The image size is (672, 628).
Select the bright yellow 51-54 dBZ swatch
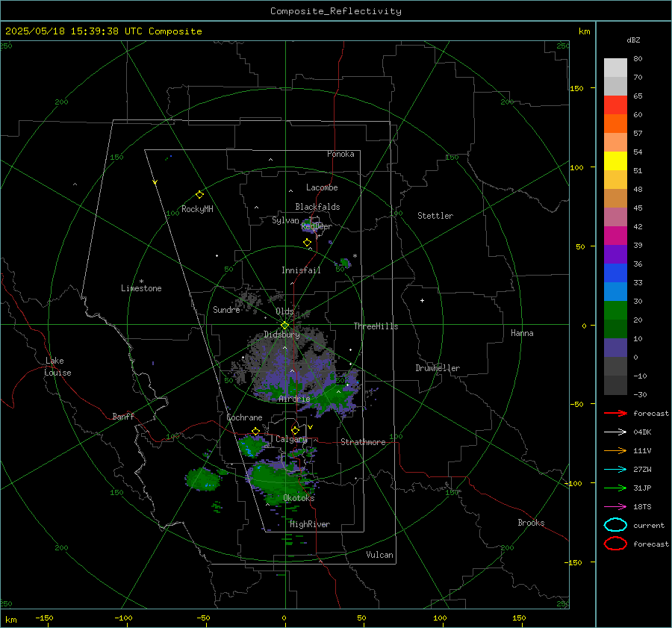tap(615, 161)
